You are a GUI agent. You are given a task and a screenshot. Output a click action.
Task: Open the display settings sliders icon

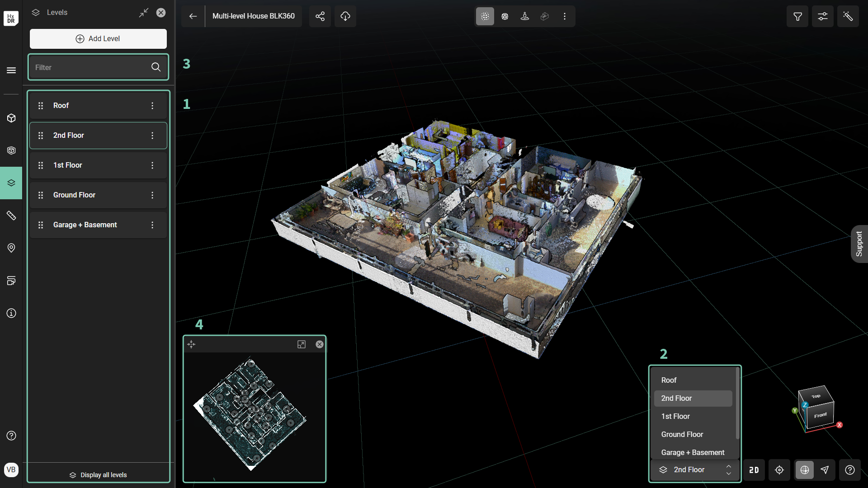823,16
